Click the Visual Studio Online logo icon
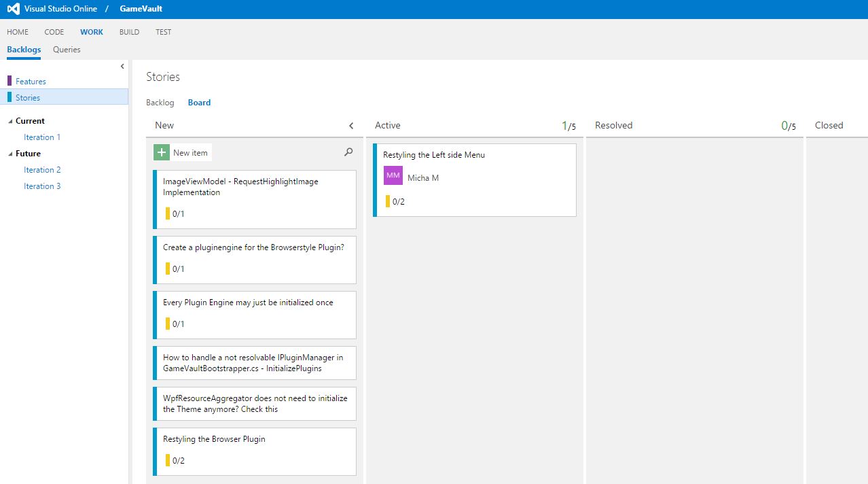868x484 pixels. tap(13, 9)
